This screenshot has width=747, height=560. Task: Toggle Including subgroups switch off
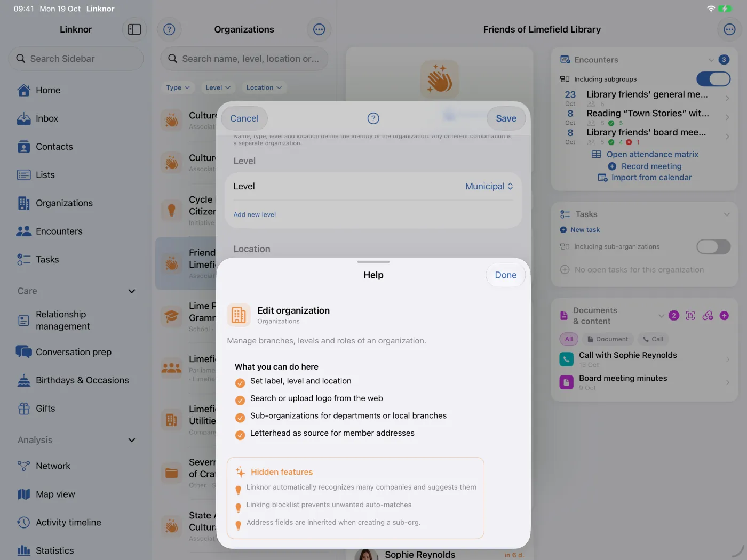[713, 79]
